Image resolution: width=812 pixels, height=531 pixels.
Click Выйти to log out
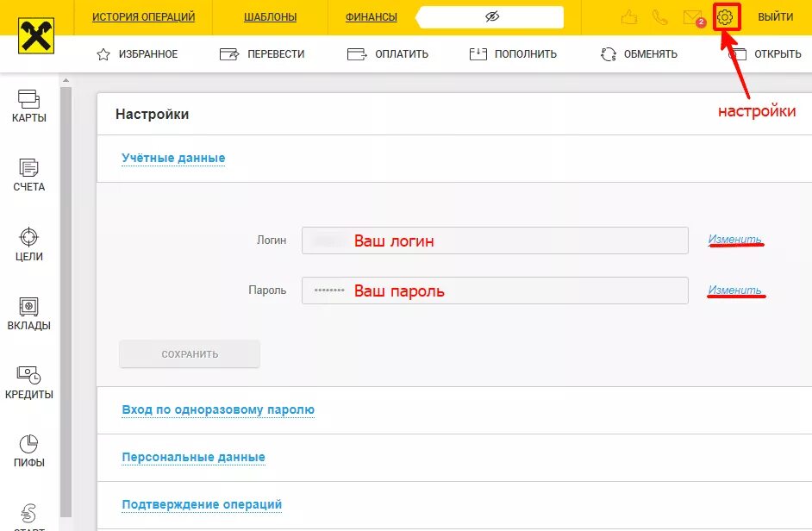(775, 17)
